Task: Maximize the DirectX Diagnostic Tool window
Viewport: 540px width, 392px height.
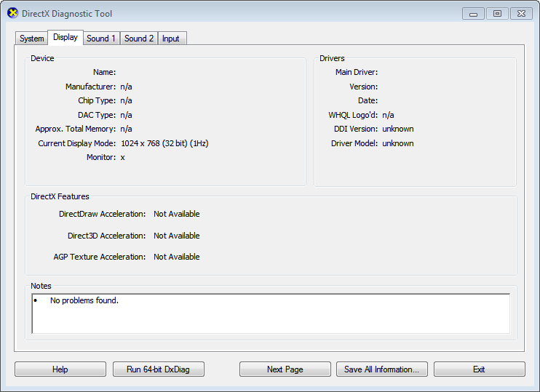Action: point(497,14)
